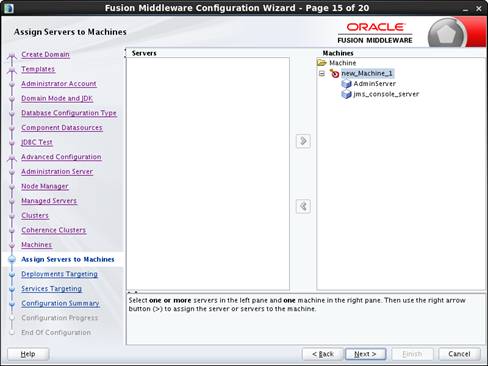Open Administration Server step
488x366 pixels.
click(57, 172)
